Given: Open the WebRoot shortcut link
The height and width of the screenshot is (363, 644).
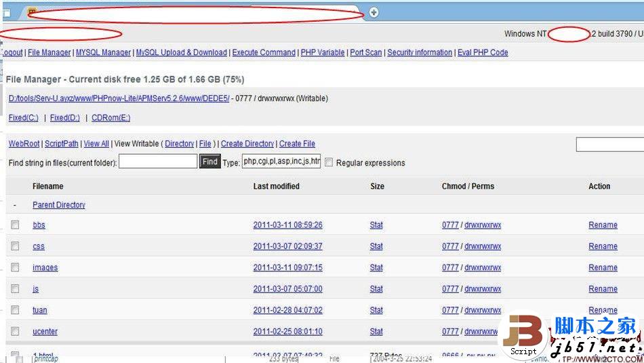Looking at the screenshot, I should [x=24, y=144].
